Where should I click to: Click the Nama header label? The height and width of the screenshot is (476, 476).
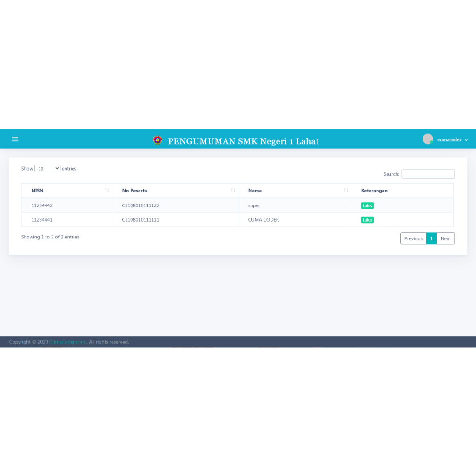click(255, 191)
